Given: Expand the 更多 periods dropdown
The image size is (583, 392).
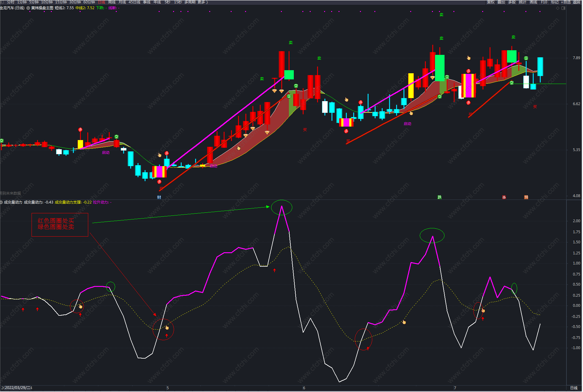Looking at the screenshot, I should click(x=203, y=2).
